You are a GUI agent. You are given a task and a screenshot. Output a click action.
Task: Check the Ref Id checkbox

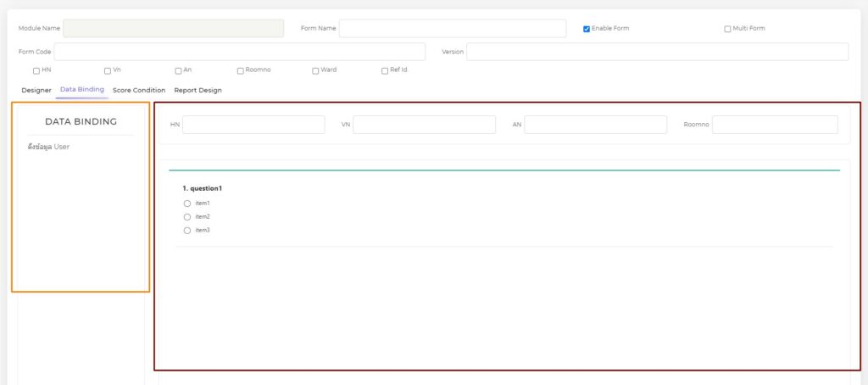(x=385, y=70)
